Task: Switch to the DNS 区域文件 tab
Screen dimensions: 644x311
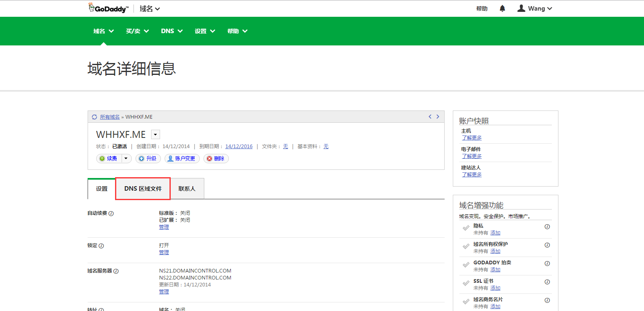Action: click(143, 189)
